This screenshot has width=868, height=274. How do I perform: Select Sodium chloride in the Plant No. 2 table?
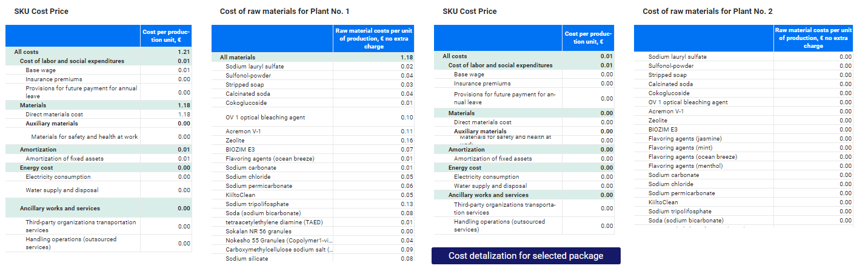(x=672, y=184)
